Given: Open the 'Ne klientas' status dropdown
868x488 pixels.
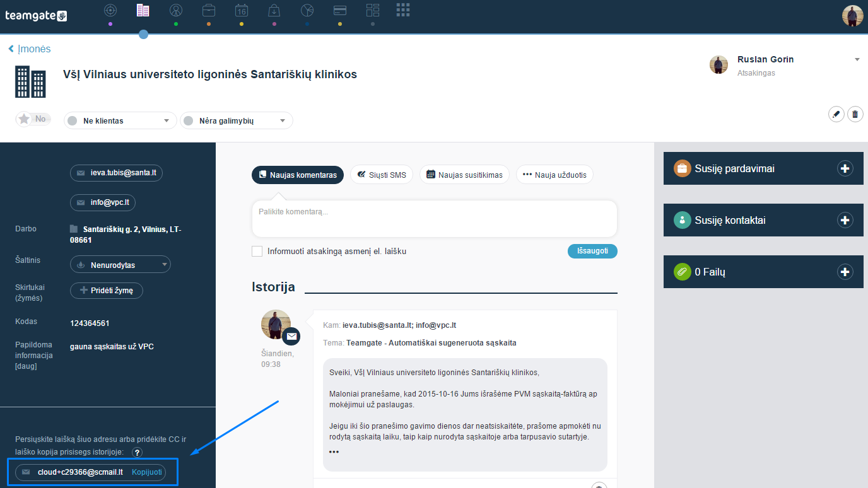Looking at the screenshot, I should click(x=120, y=120).
